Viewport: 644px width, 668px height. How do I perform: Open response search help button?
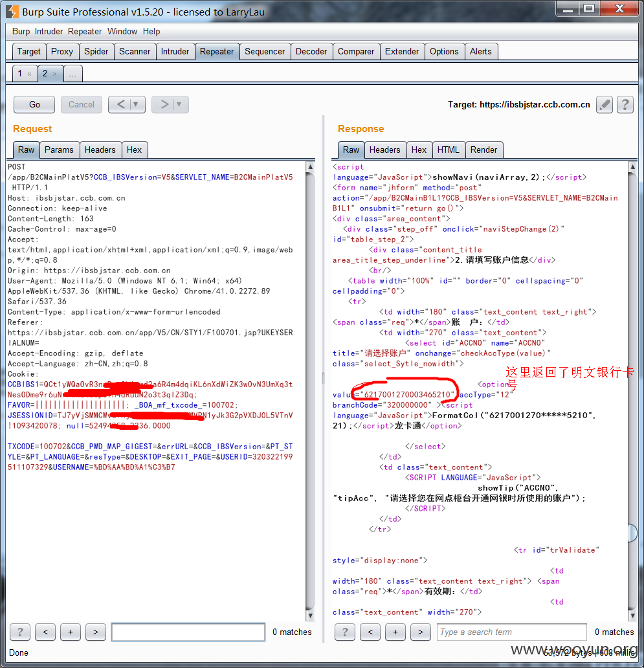[x=345, y=632]
